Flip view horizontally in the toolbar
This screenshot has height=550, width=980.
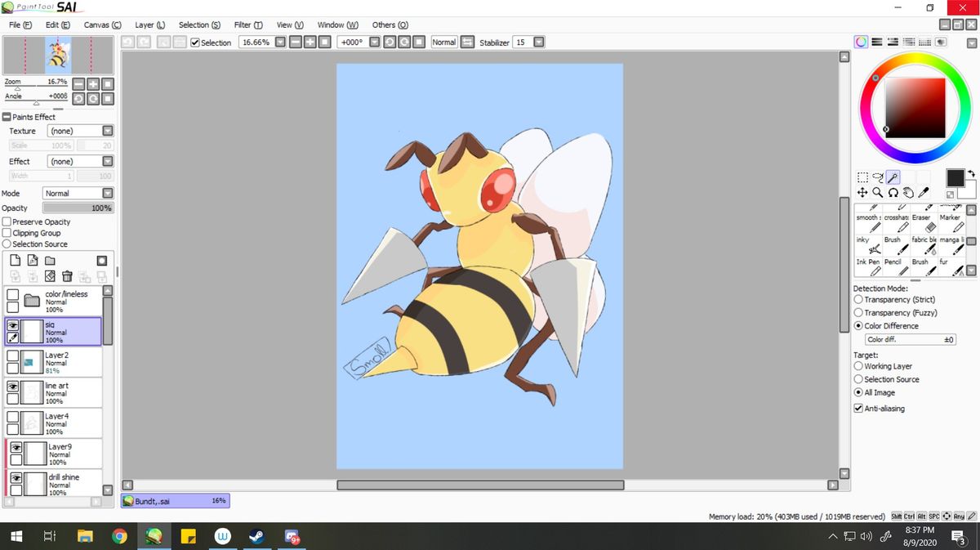pos(467,42)
